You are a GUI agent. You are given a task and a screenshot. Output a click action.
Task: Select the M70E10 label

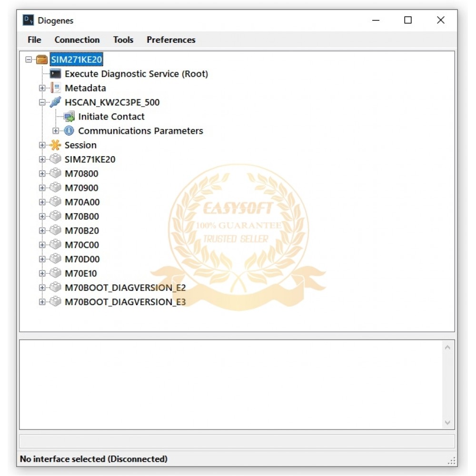click(81, 274)
